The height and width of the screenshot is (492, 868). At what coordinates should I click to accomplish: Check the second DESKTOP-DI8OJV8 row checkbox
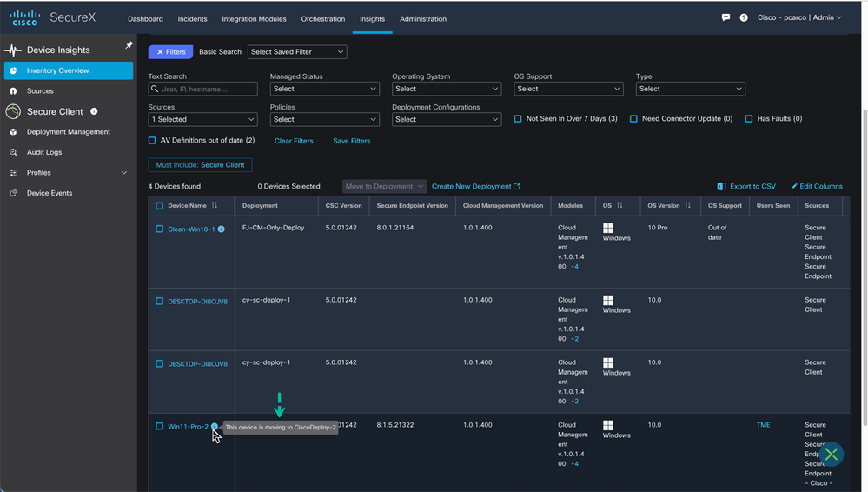[159, 364]
